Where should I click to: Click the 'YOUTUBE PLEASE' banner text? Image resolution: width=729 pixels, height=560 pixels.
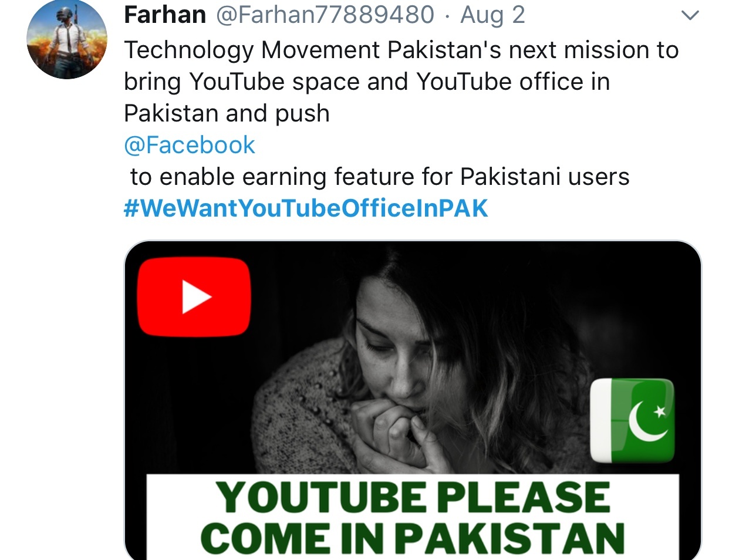coord(413,497)
